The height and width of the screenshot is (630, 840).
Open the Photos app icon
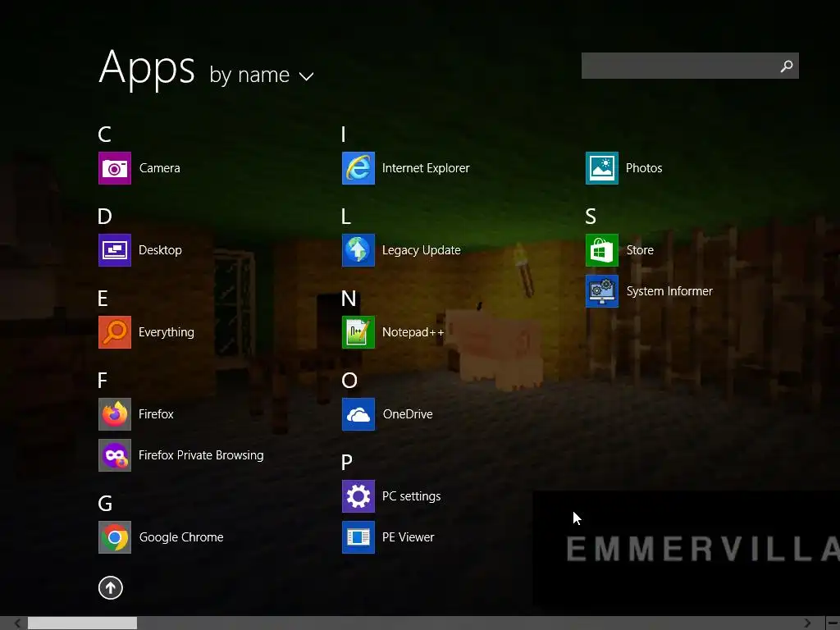click(x=602, y=168)
